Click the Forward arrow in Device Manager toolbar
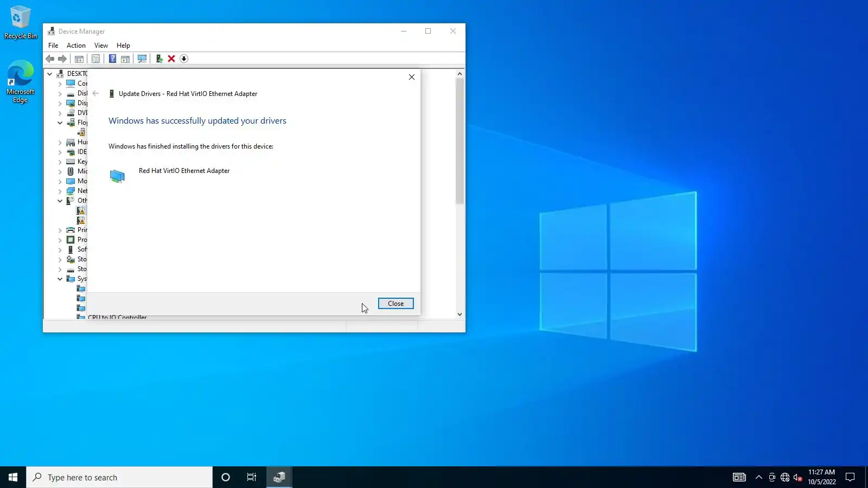Screen dimensions: 868x488 62,59
